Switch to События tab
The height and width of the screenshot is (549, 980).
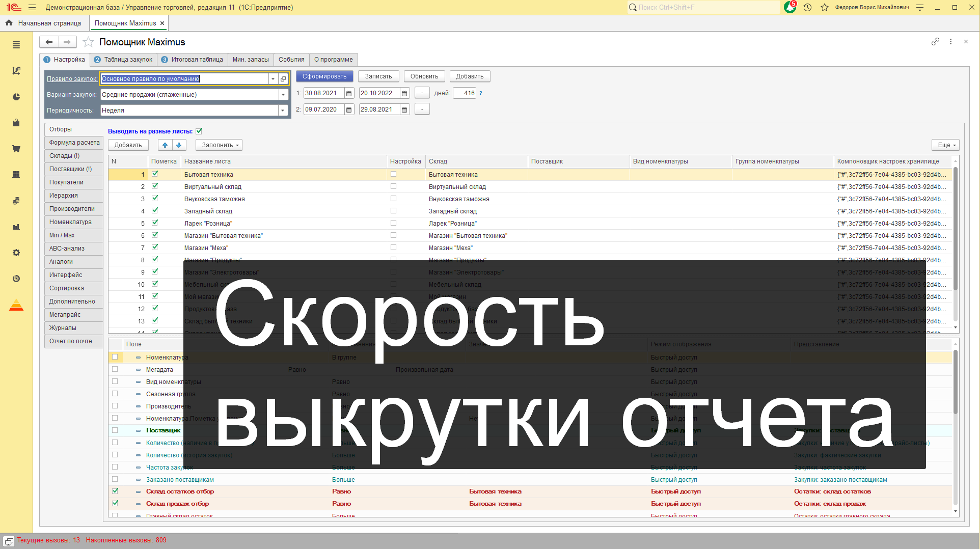[291, 60]
